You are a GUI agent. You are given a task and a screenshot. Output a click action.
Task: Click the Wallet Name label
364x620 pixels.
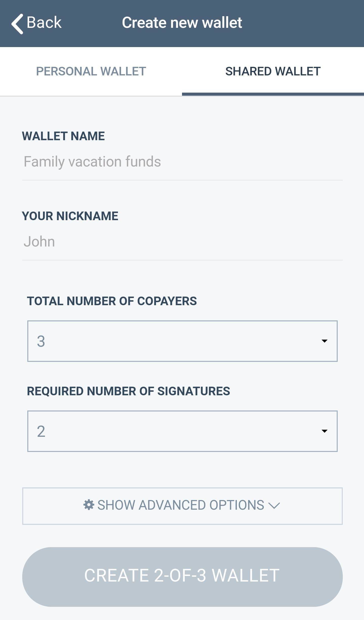[63, 136]
